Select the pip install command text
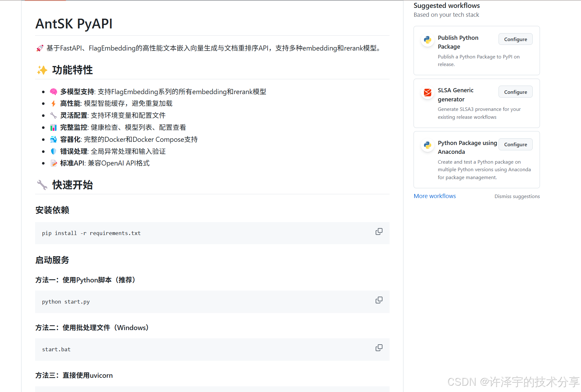 [91, 233]
